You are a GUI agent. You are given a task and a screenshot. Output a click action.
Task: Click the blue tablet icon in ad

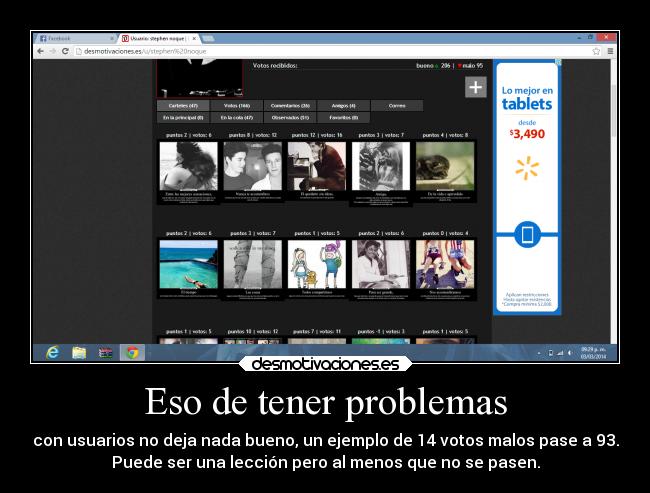coord(527,235)
